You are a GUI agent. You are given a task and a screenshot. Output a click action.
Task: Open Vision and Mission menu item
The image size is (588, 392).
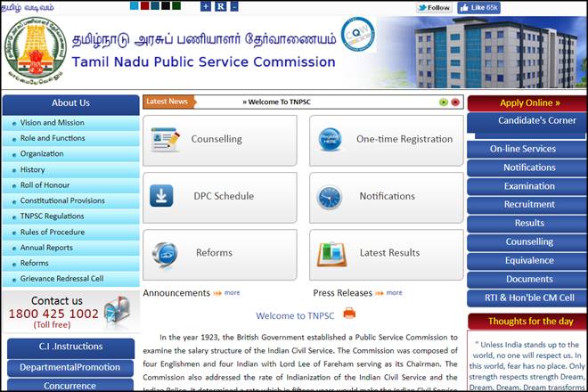point(53,123)
